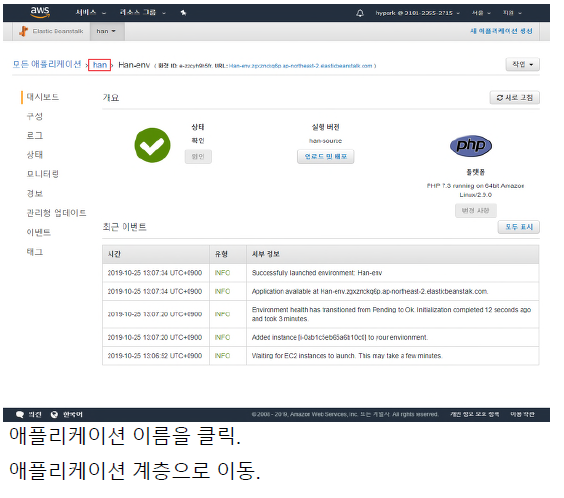Viewport: 564px width, 498px height.
Task: Select 관리형 업데이트 in the sidebar
Action: coord(56,213)
